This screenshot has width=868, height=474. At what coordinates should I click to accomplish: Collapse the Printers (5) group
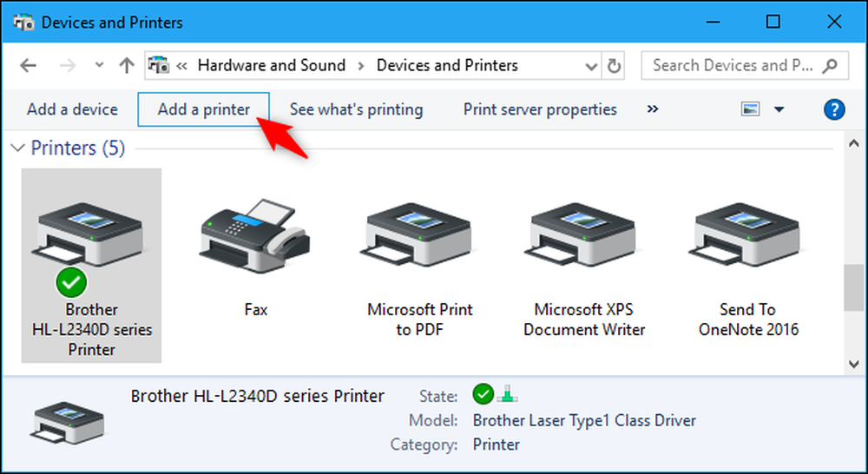(18, 148)
